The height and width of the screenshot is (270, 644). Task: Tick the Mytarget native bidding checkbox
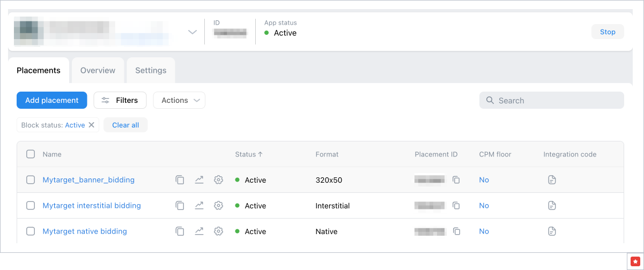tap(31, 231)
